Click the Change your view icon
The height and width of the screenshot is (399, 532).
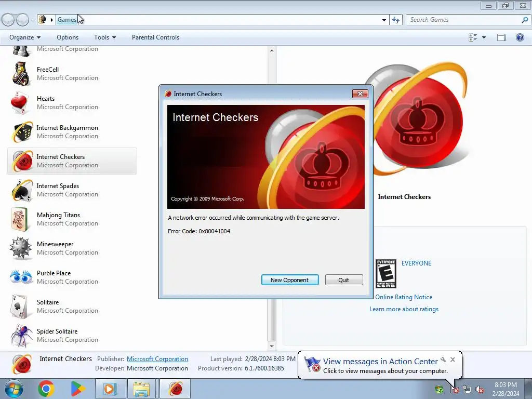pos(473,37)
